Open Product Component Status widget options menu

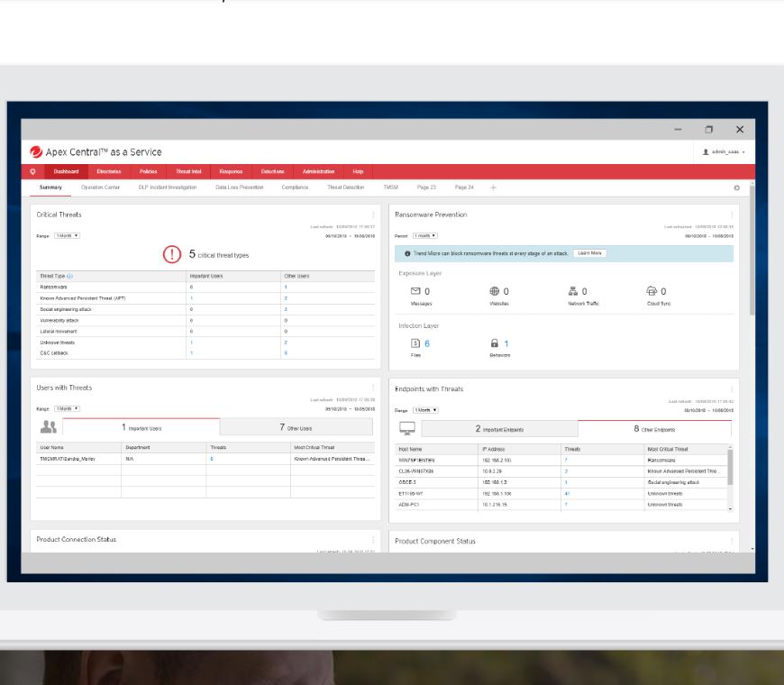pyautogui.click(x=732, y=541)
